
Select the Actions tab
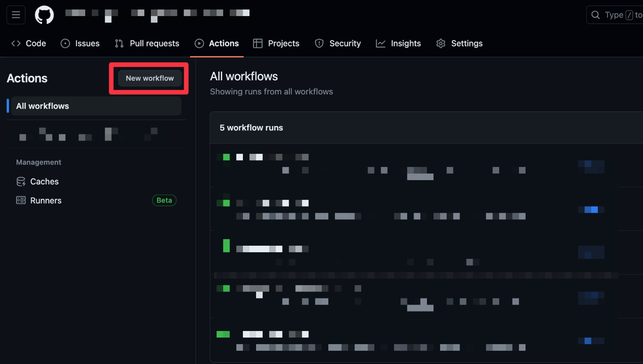pyautogui.click(x=217, y=43)
